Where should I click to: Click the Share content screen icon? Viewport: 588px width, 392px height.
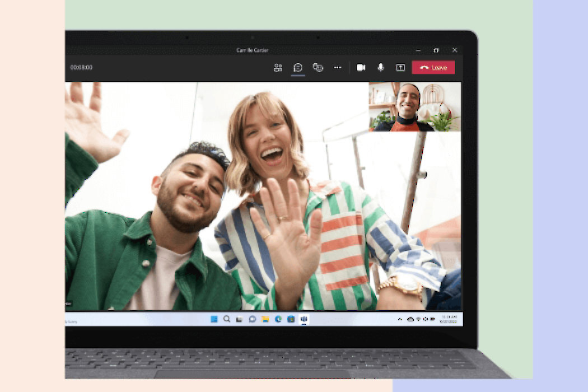400,68
